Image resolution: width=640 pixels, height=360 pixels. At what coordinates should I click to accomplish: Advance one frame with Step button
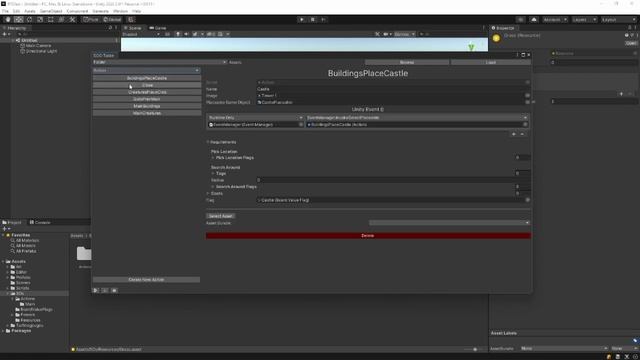click(323, 20)
